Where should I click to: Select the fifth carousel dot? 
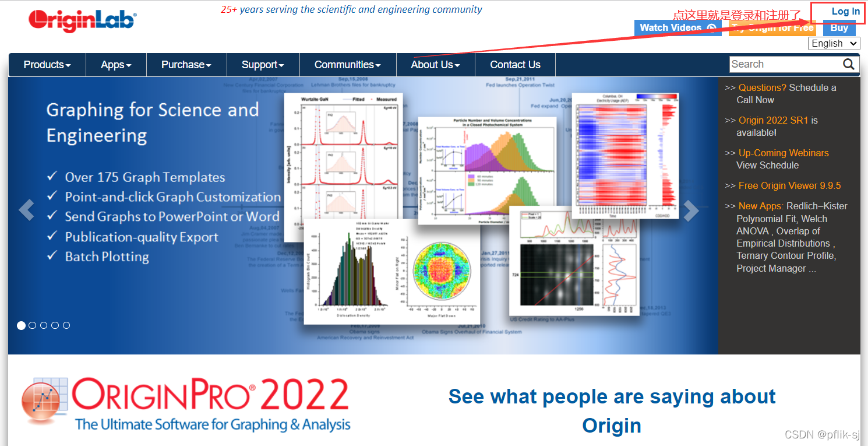pyautogui.click(x=66, y=325)
